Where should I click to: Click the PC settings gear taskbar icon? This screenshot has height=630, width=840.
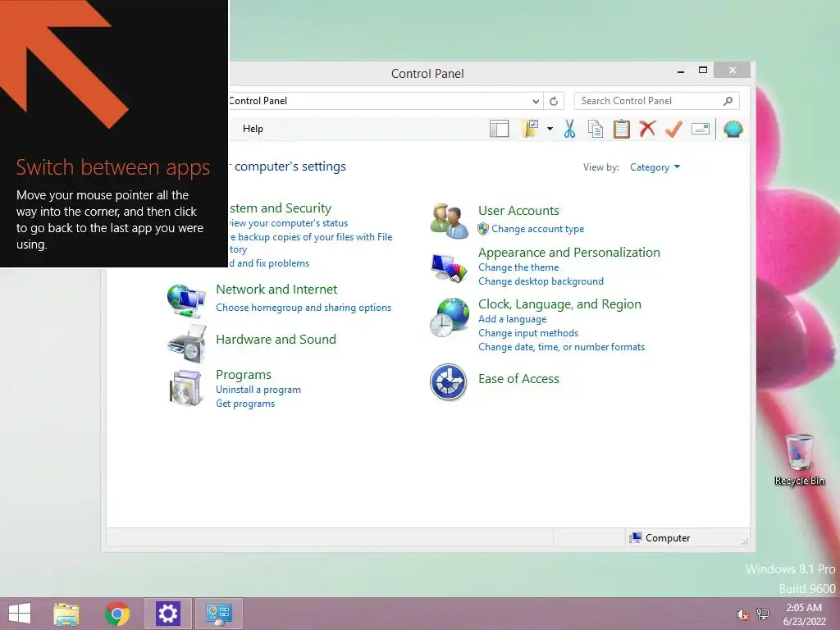pos(167,614)
